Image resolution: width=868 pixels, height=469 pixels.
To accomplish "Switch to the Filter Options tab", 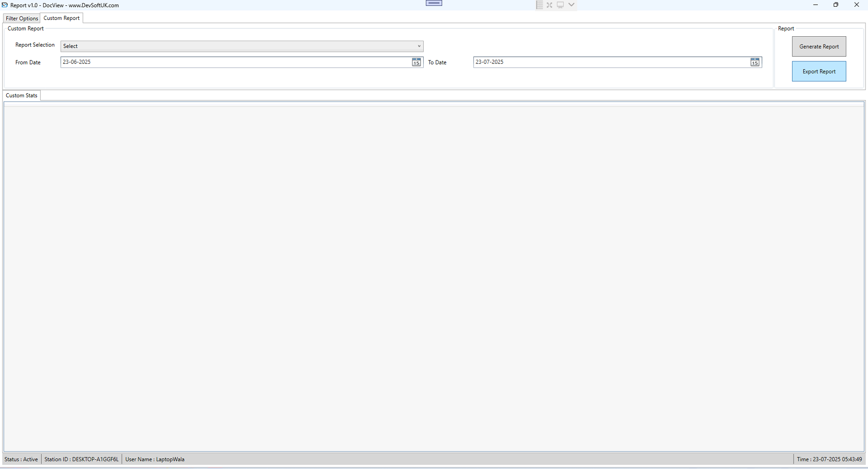I will pos(22,18).
